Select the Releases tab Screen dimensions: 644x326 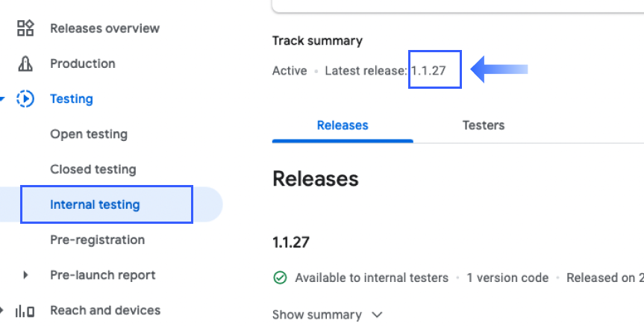[x=343, y=125]
